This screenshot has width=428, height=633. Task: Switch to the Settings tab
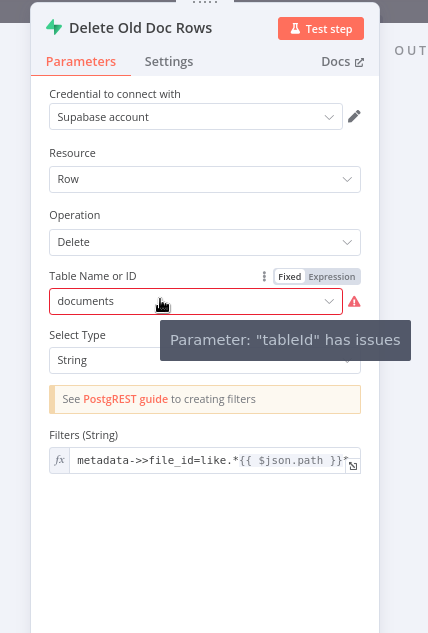tap(169, 61)
